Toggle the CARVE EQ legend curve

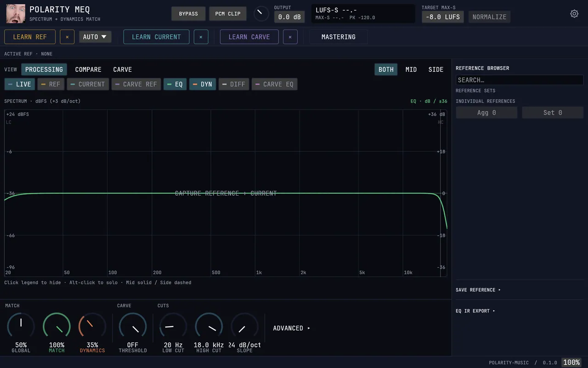point(274,84)
